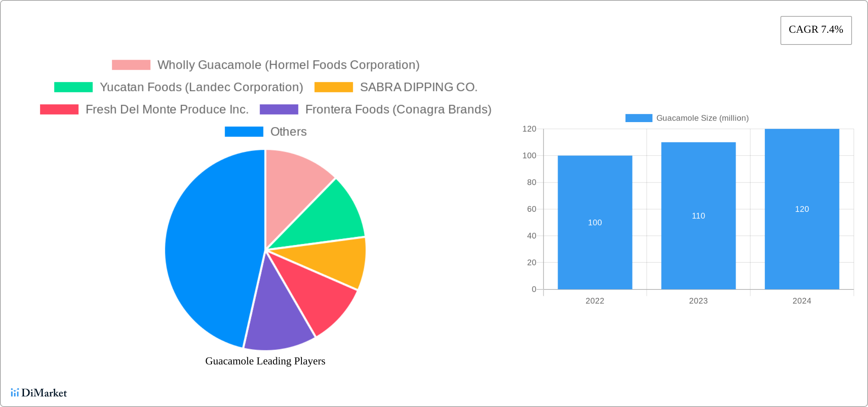This screenshot has height=407, width=868.
Task: Click the Others blue legend swatch
Action: pyautogui.click(x=244, y=132)
